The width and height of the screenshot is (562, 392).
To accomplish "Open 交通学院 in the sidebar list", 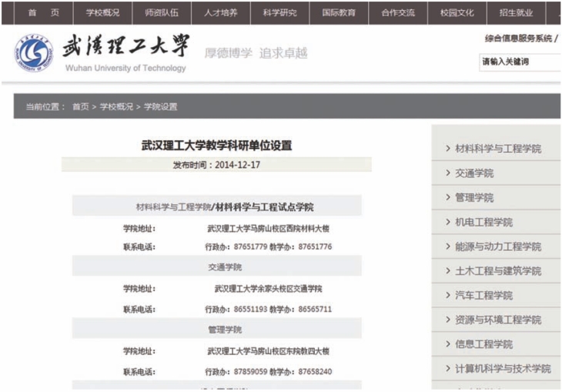I will pyautogui.click(x=474, y=173).
